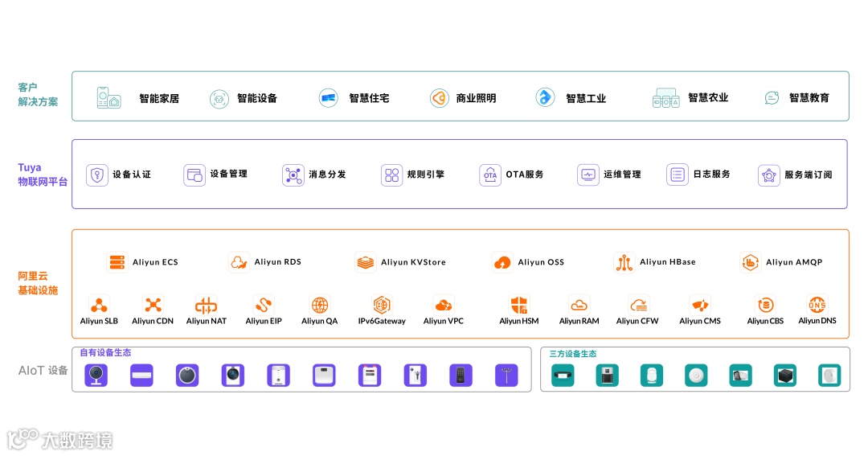Click the OTA服务 label text
The height and width of the screenshot is (456, 868).
[x=525, y=175]
